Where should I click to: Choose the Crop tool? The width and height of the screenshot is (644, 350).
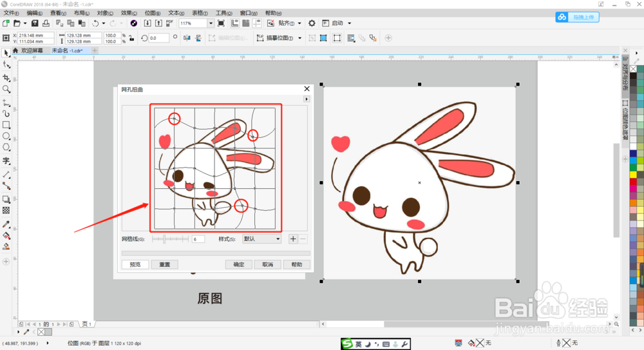tap(6, 77)
